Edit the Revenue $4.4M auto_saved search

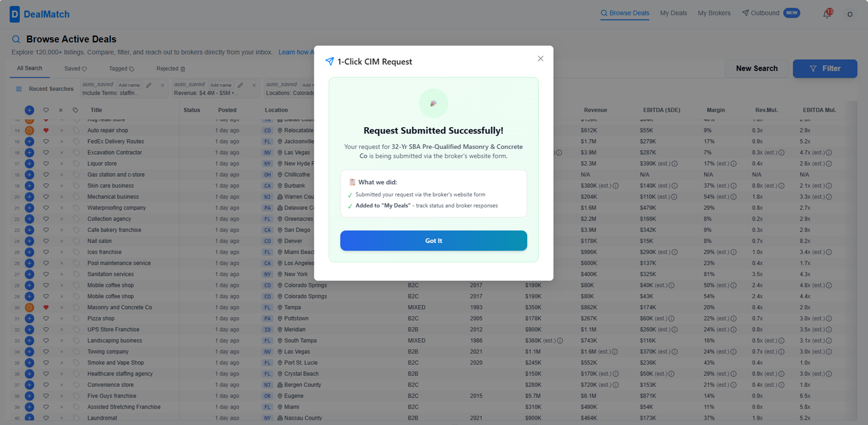click(x=241, y=85)
